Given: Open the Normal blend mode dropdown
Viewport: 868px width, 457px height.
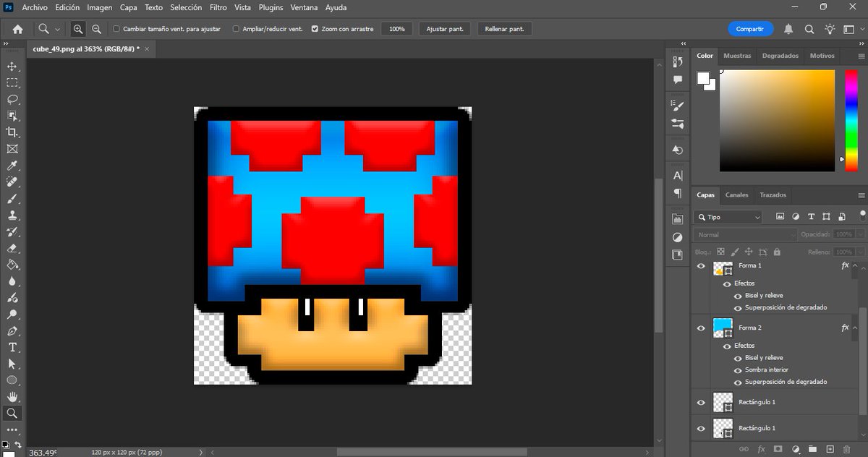Looking at the screenshot, I should (745, 235).
